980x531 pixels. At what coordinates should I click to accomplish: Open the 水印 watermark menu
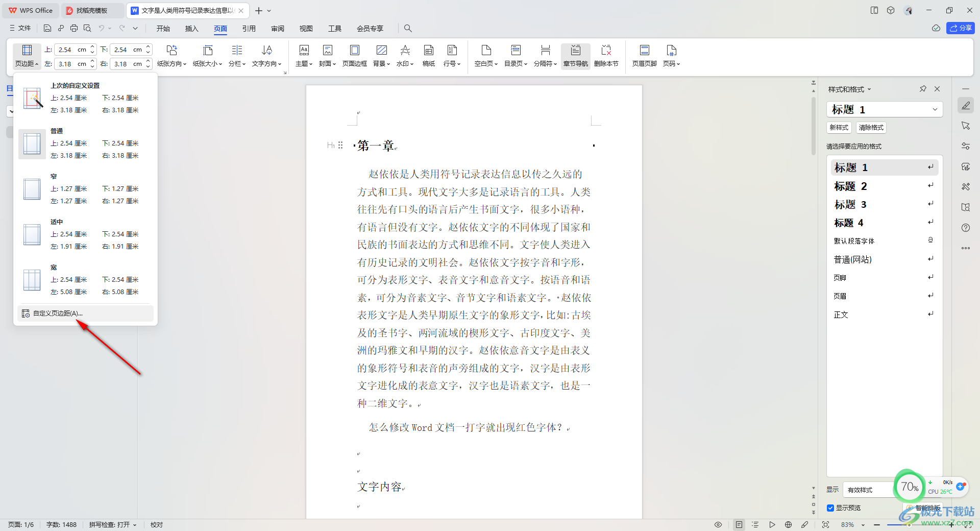pos(405,56)
